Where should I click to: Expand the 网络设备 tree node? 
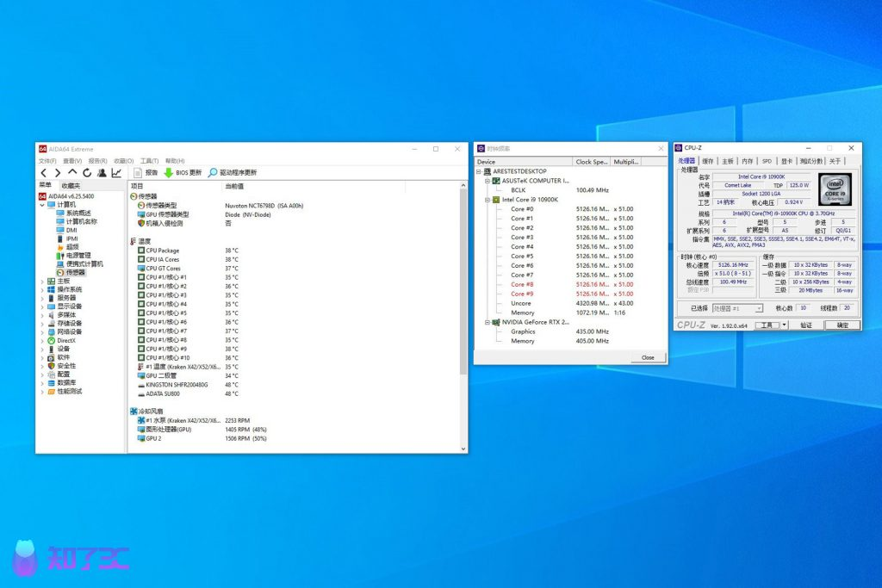click(42, 331)
